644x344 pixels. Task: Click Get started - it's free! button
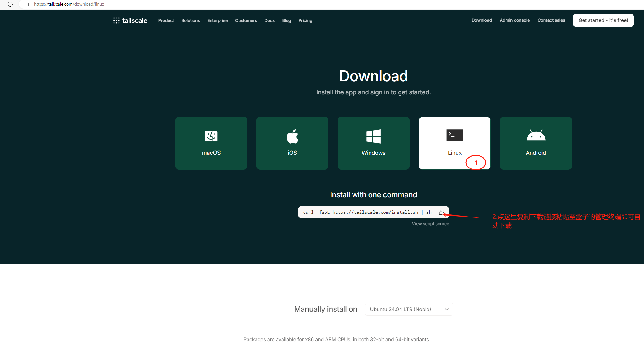click(603, 20)
